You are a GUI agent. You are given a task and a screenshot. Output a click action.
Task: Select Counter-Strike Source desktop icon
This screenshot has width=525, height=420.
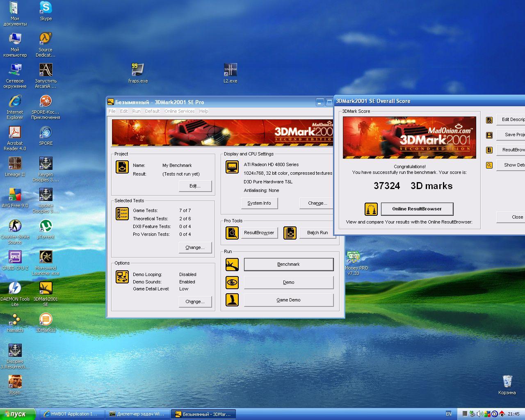coord(15,232)
